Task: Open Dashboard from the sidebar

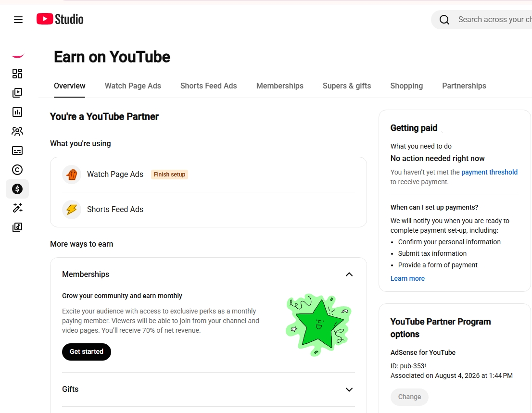Action: 17,74
